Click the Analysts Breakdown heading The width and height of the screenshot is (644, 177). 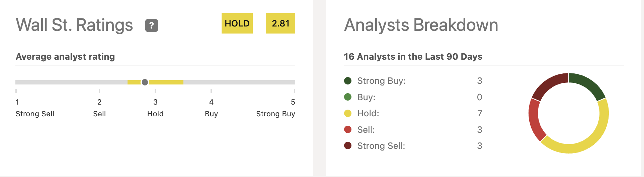[421, 25]
